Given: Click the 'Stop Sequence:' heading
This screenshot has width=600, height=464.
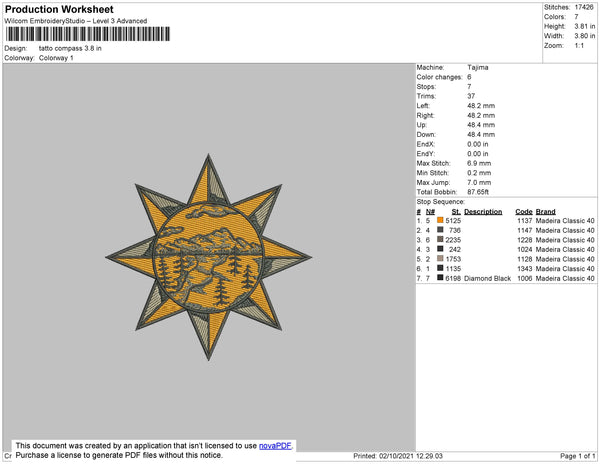Looking at the screenshot, I should pyautogui.click(x=441, y=202).
